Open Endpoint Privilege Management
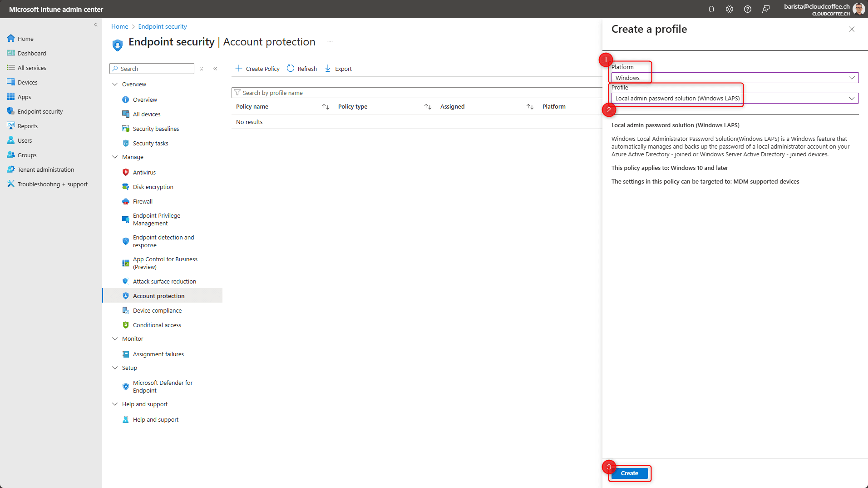 pos(157,219)
